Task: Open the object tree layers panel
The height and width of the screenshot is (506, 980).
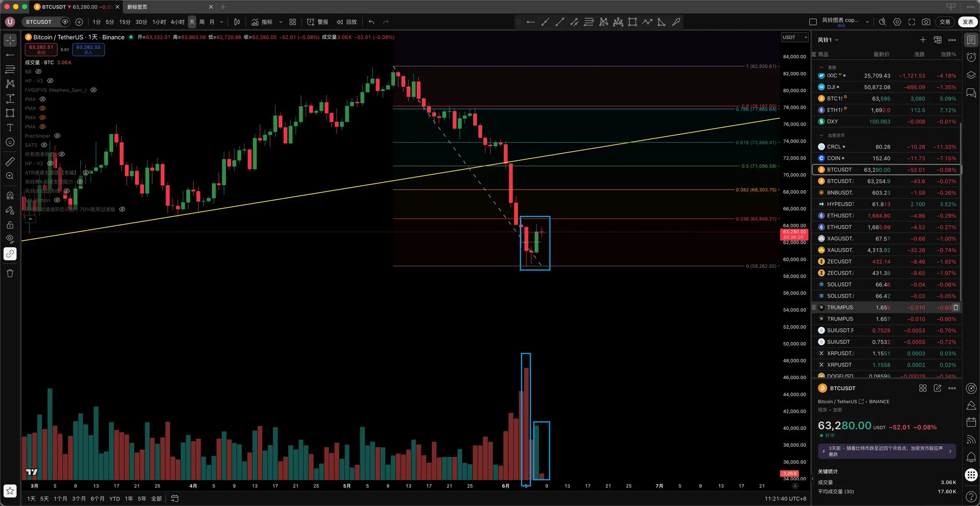Action: click(x=971, y=75)
